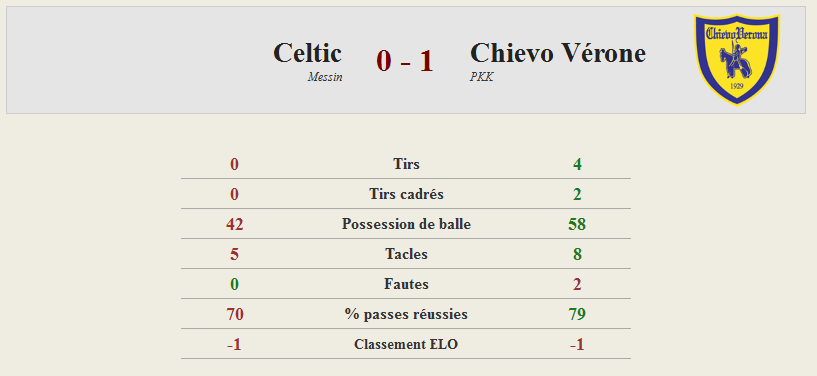The height and width of the screenshot is (376, 817).
Task: Click Chievo's shots value 4
Action: pyautogui.click(x=577, y=165)
